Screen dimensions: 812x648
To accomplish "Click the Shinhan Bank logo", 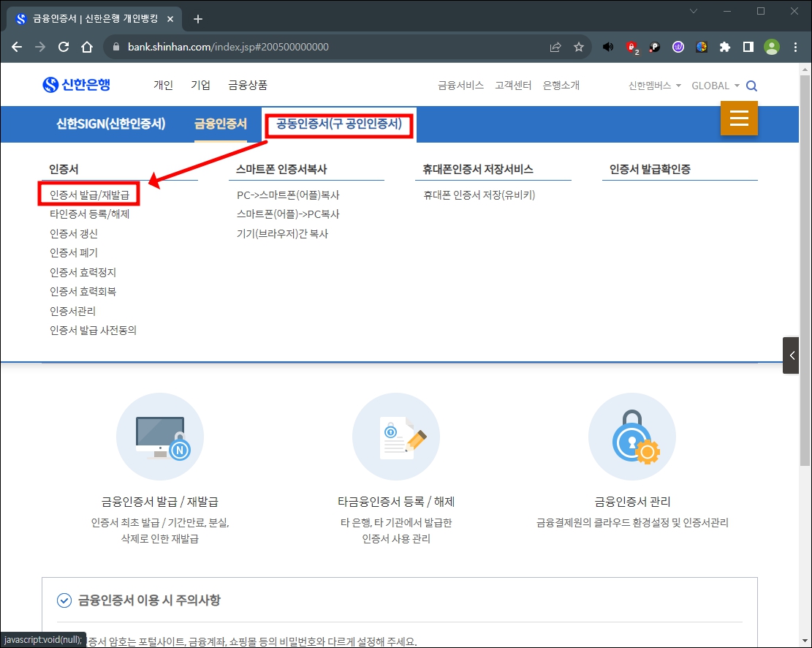I will click(x=78, y=83).
